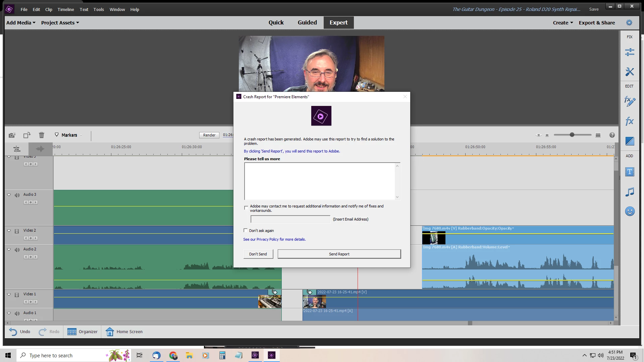The image size is (644, 362).
Task: Open the Timeline menu
Action: [x=65, y=9]
